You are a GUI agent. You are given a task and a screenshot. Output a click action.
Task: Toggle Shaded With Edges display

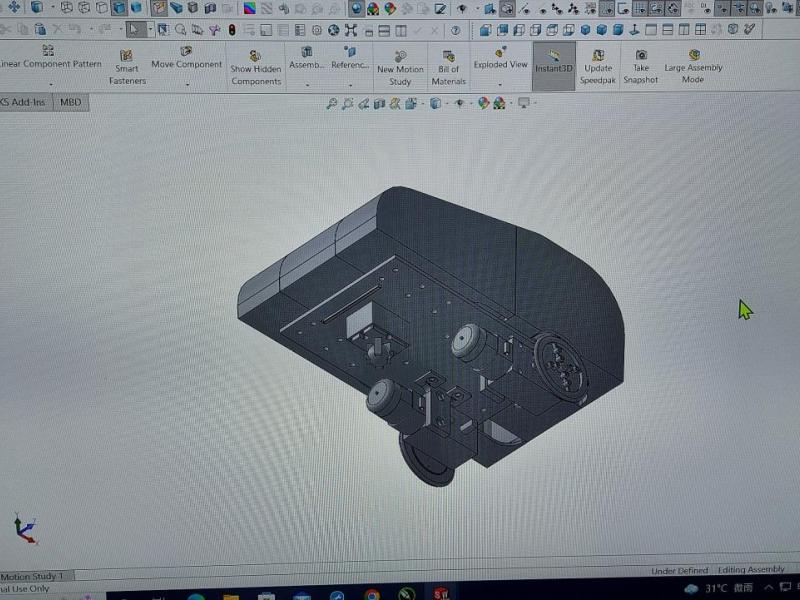[x=119, y=8]
